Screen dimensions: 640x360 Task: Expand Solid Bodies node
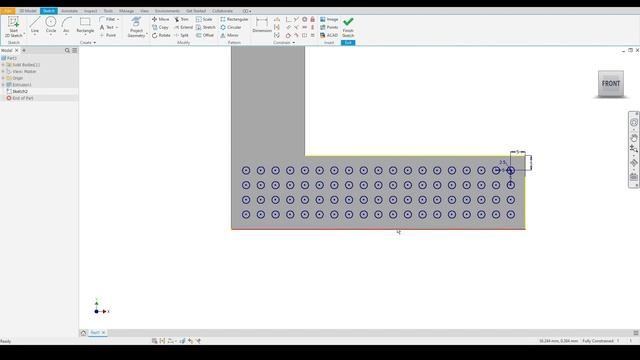pos(3,65)
